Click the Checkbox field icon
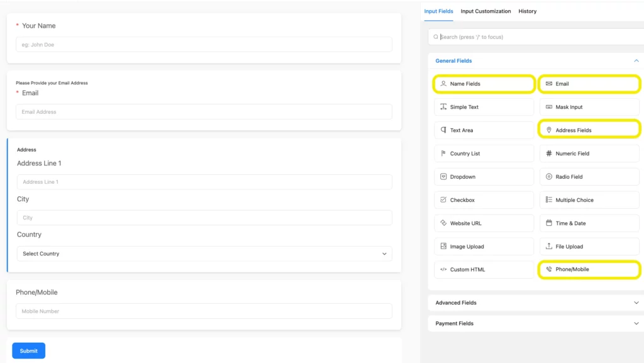 pos(443,199)
